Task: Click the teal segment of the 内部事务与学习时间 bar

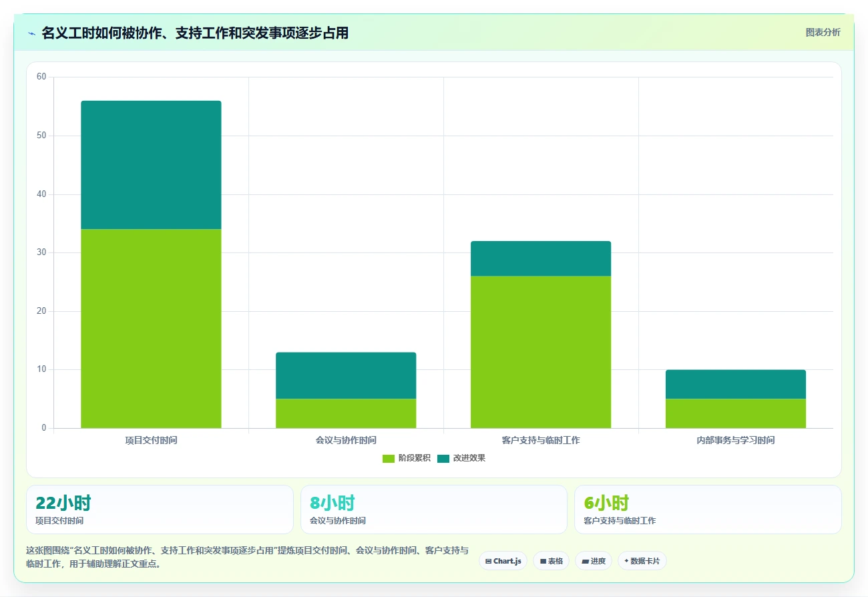Action: [x=736, y=384]
